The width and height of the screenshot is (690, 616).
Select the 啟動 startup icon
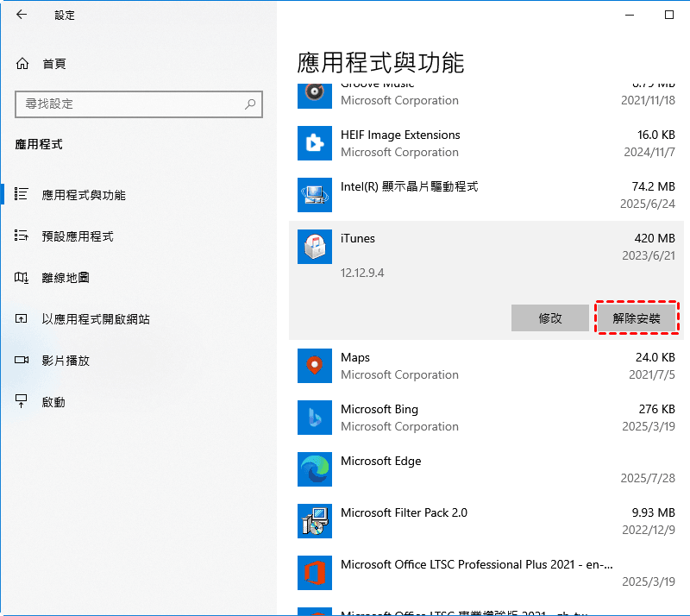pos(21,401)
